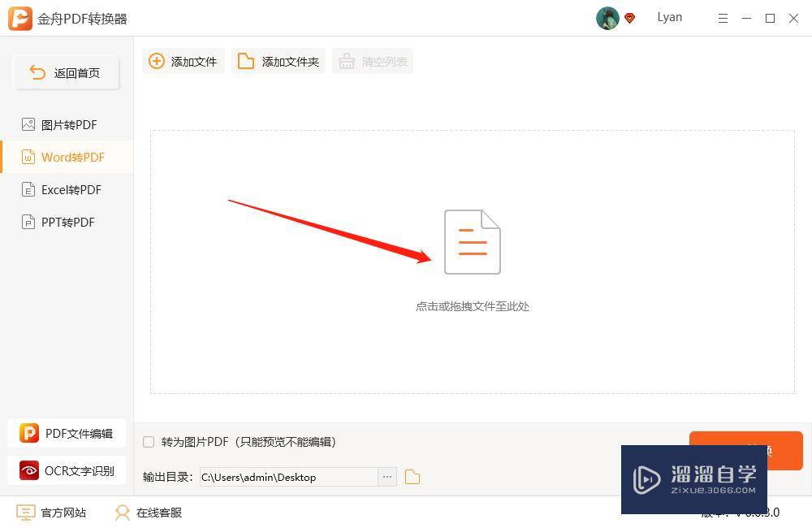The image size is (812, 528).
Task: Click the broom icon on 清空列表
Action: (347, 61)
